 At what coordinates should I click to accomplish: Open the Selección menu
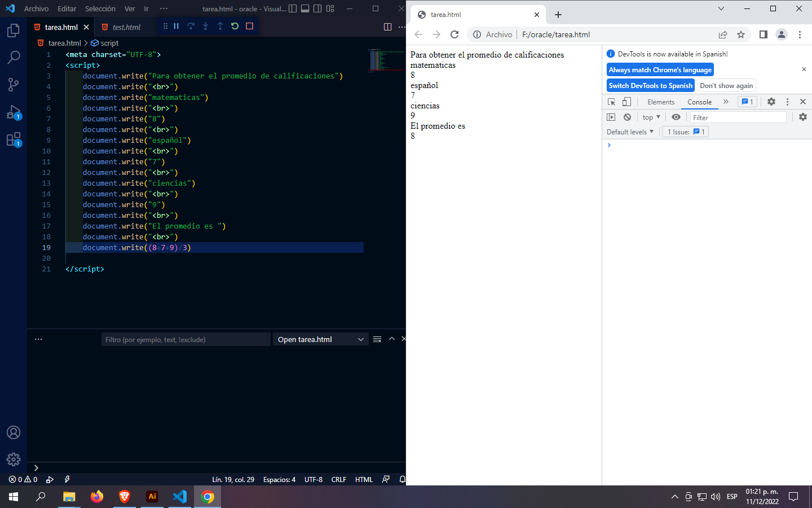point(100,8)
